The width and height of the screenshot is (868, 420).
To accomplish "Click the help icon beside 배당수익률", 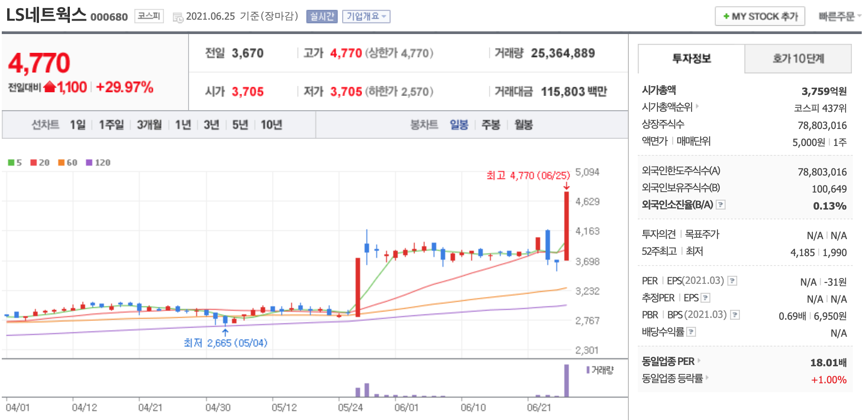I will 691,332.
